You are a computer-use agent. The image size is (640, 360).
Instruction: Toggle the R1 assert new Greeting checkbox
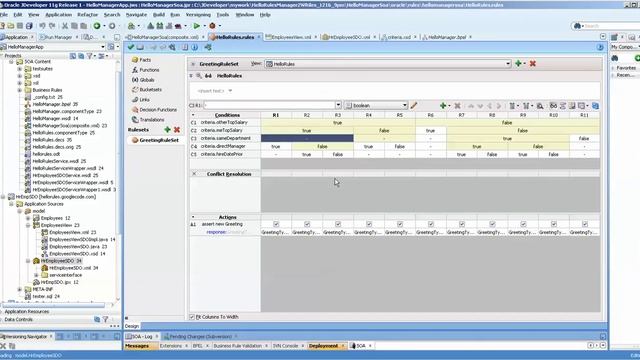(x=276, y=224)
